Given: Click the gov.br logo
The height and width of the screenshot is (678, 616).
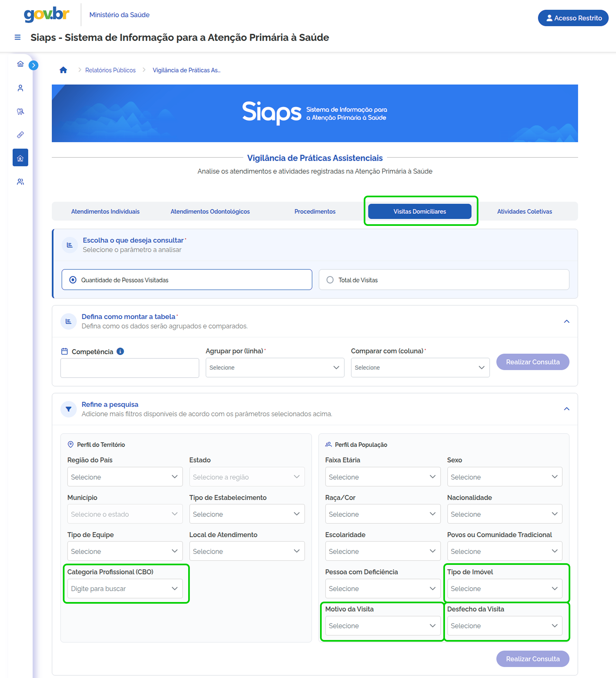Looking at the screenshot, I should coord(46,15).
